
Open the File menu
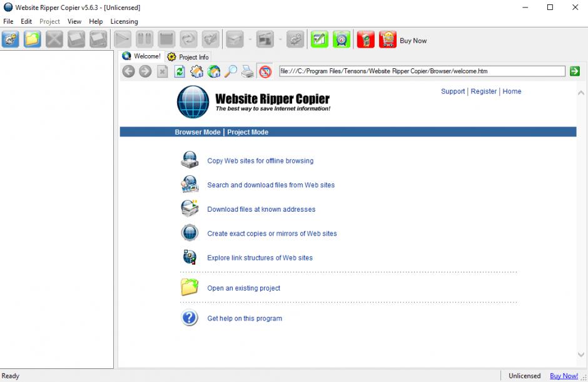(8, 21)
